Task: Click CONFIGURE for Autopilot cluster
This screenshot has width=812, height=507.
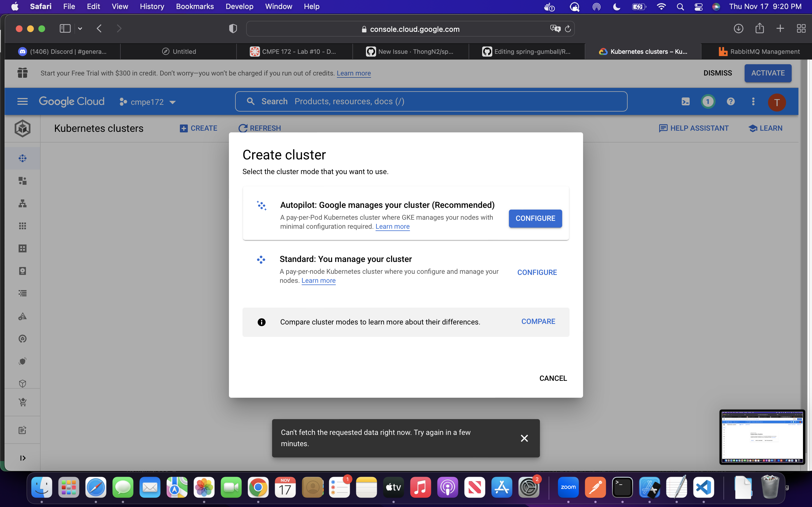Action: click(x=535, y=218)
